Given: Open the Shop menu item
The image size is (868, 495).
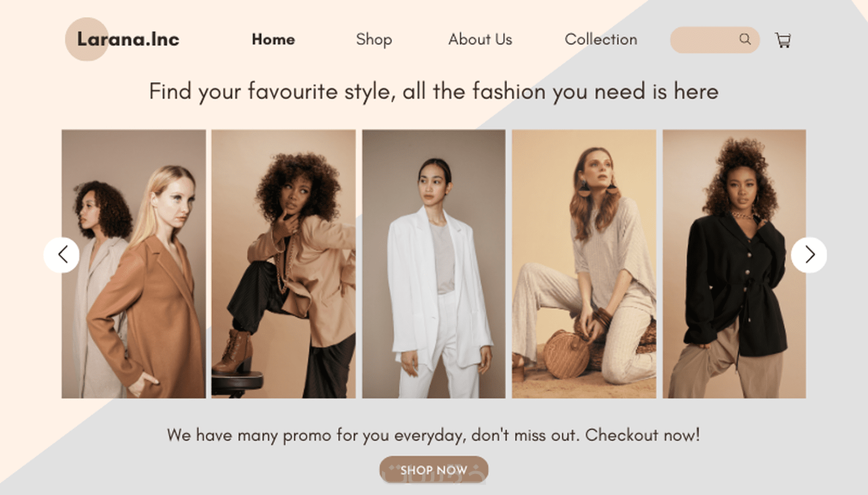Looking at the screenshot, I should tap(374, 39).
